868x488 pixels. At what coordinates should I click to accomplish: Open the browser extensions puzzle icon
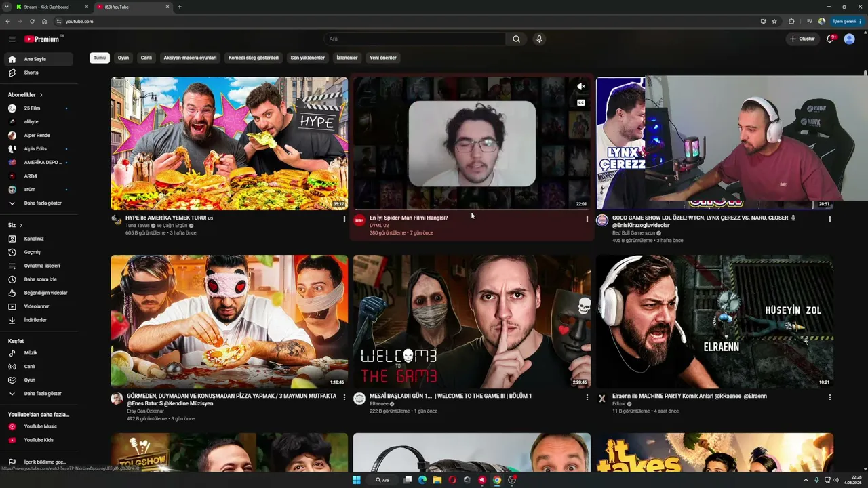791,22
